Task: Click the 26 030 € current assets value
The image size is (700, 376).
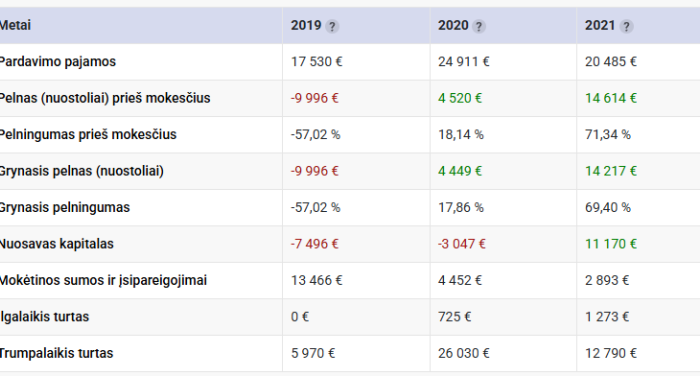Action: click(x=463, y=353)
